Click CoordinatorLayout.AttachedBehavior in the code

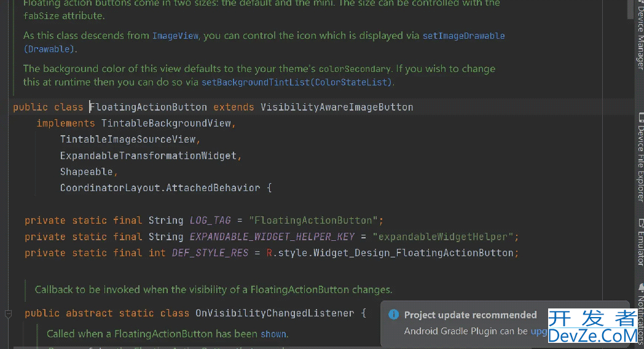pos(160,188)
